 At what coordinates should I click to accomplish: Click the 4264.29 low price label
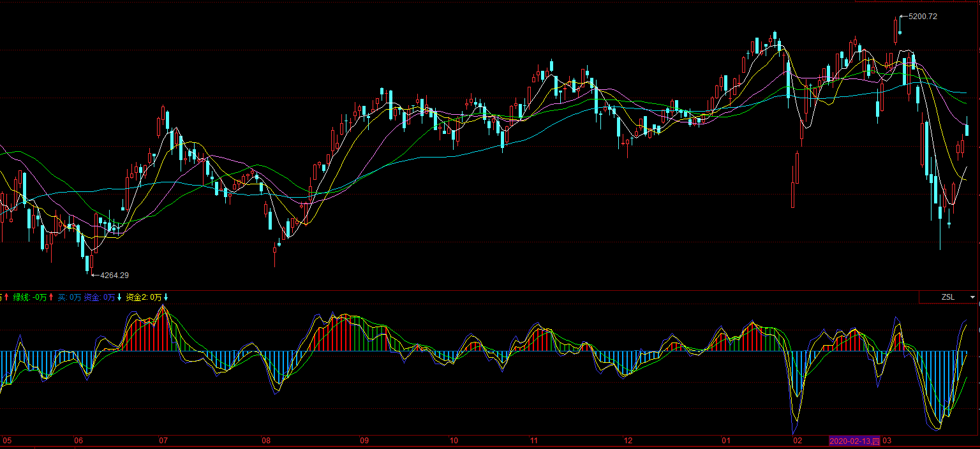click(x=114, y=276)
